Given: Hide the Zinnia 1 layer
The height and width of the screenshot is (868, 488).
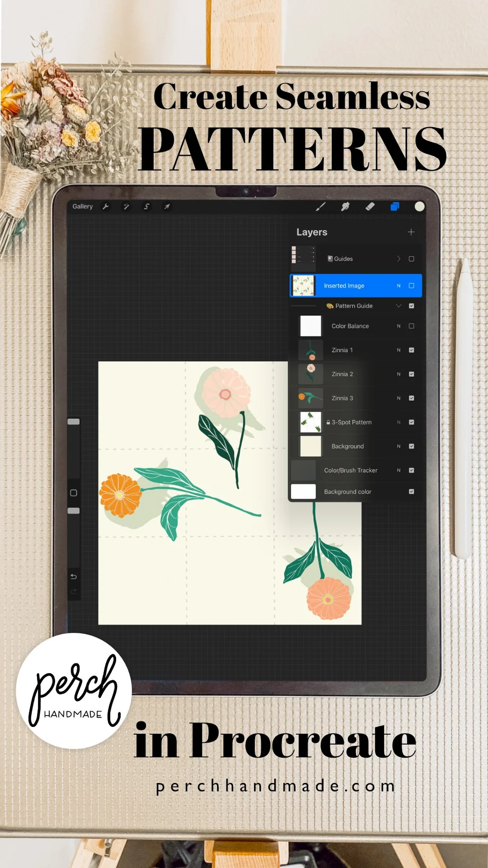Looking at the screenshot, I should click(411, 350).
